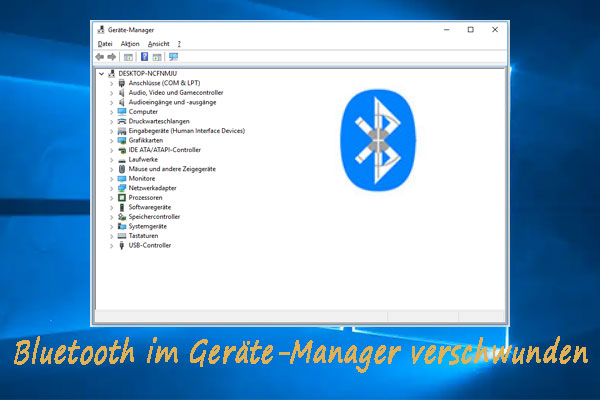Click the Geräte-Manager title bar icon
This screenshot has height=400, width=600.
(x=101, y=29)
